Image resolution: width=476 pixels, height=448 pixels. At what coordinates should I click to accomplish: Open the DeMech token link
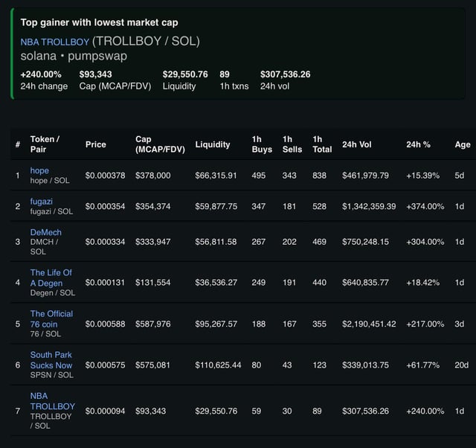(45, 232)
